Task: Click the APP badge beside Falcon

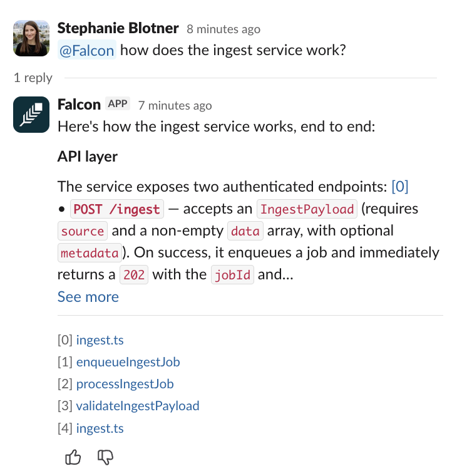Action: coord(118,104)
